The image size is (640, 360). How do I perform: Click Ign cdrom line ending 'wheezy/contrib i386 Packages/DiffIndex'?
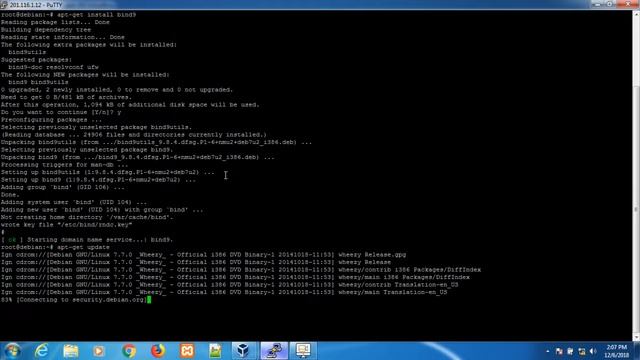coord(241,269)
